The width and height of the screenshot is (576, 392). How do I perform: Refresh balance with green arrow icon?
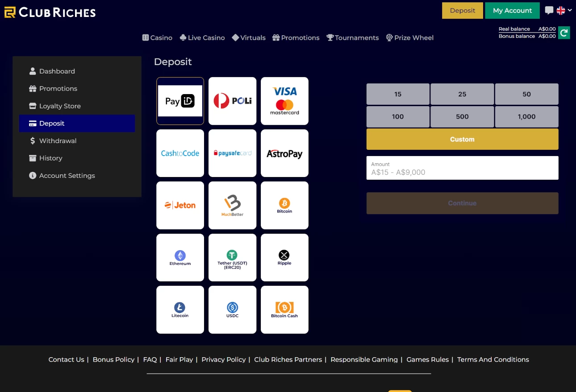point(564,33)
